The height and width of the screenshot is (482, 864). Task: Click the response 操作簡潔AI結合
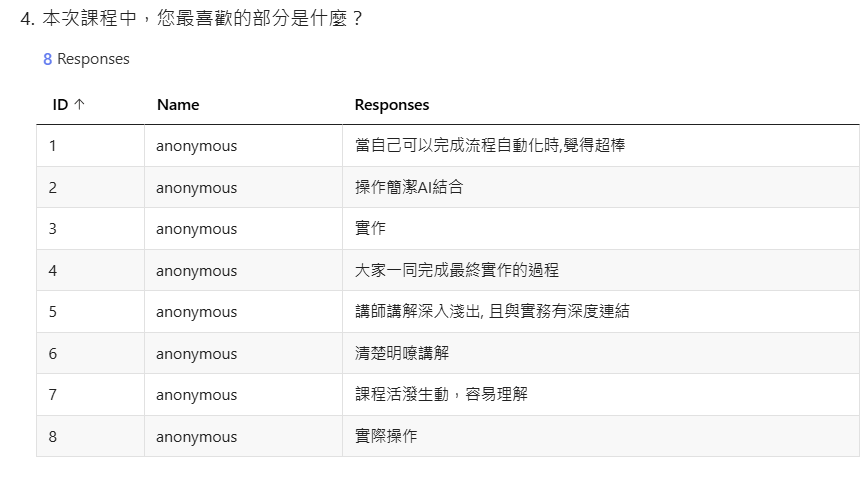coord(409,188)
